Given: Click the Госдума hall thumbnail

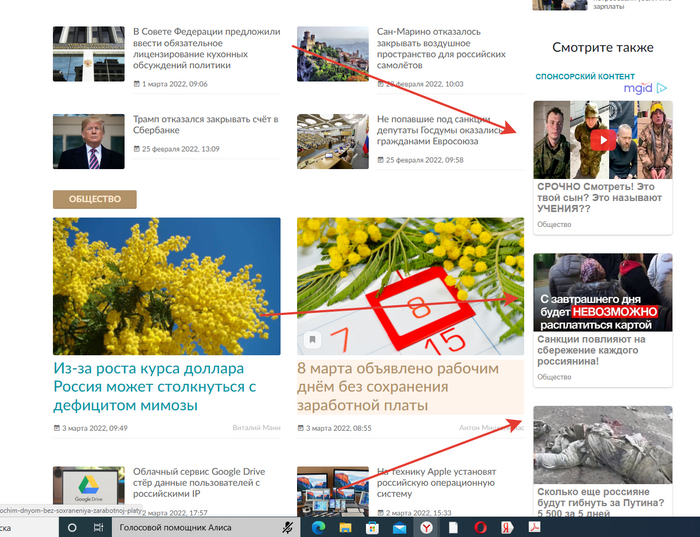Looking at the screenshot, I should click(x=333, y=142).
